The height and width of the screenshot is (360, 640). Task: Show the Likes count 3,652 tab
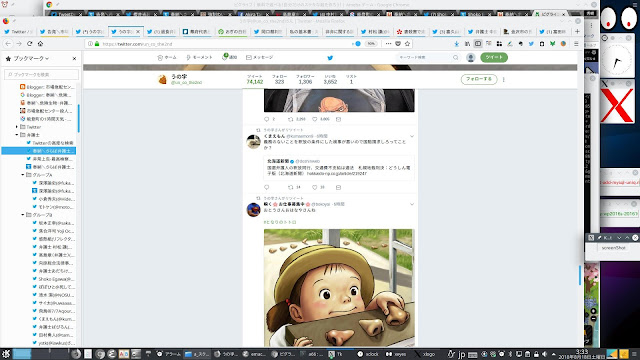tap(330, 79)
